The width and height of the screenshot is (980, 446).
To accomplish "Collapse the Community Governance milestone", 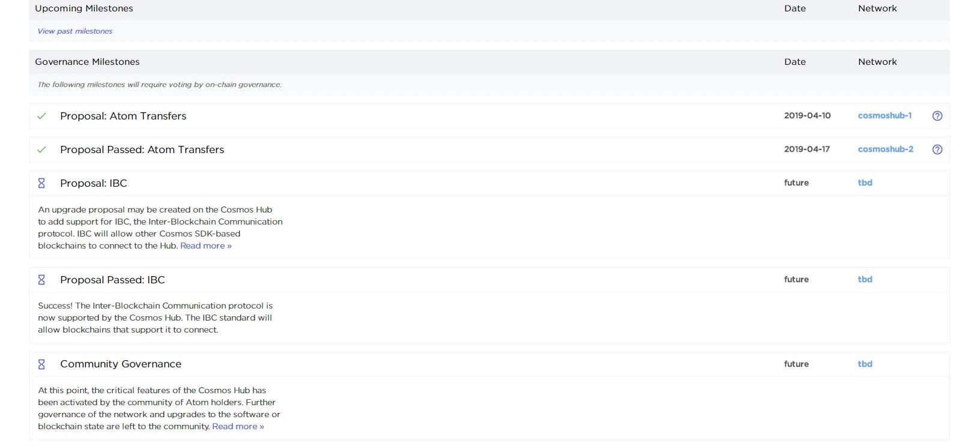I will click(489, 364).
